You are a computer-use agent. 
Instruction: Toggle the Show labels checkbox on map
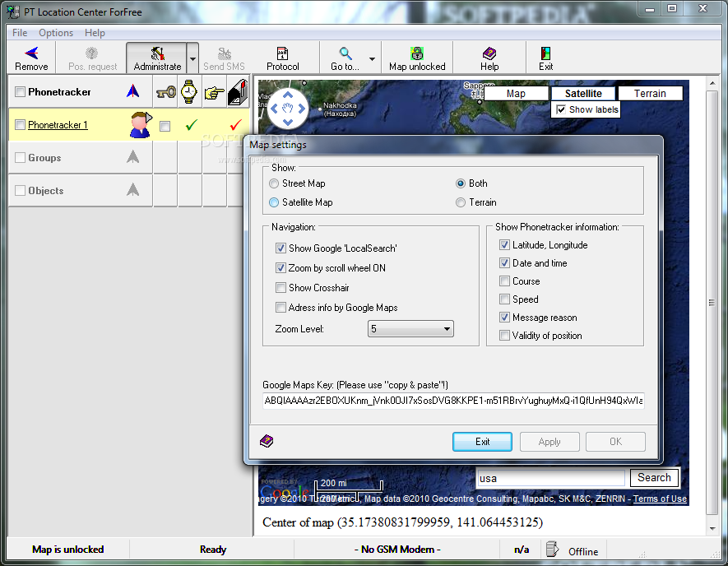561,109
